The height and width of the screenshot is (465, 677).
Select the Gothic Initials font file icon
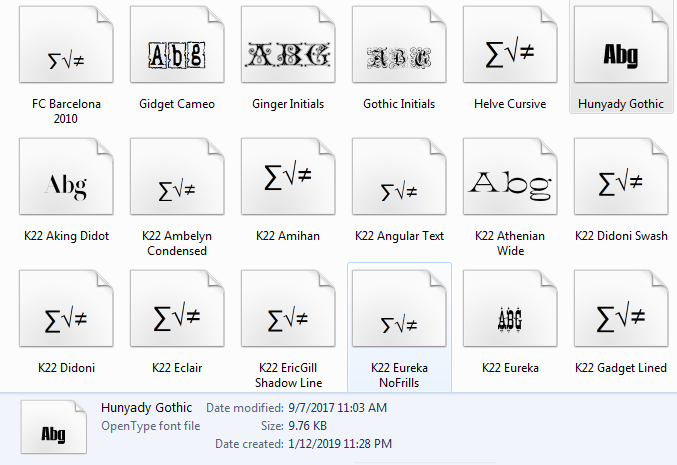399,44
